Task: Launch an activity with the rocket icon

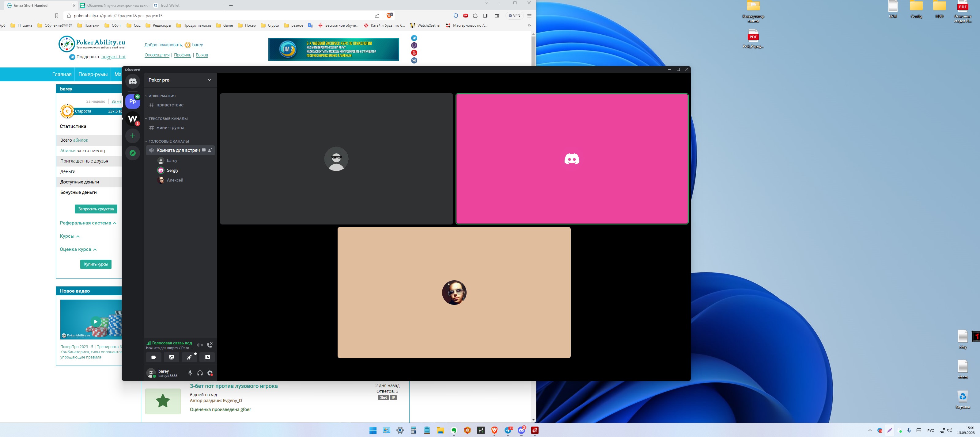Action: point(189,357)
